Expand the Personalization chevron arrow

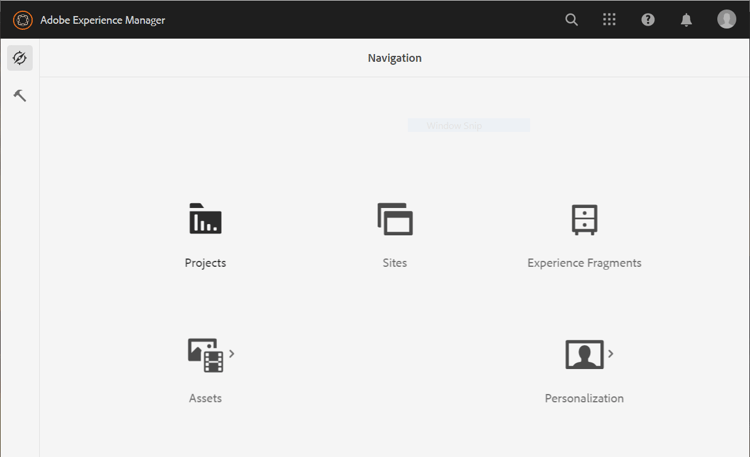pyautogui.click(x=610, y=354)
